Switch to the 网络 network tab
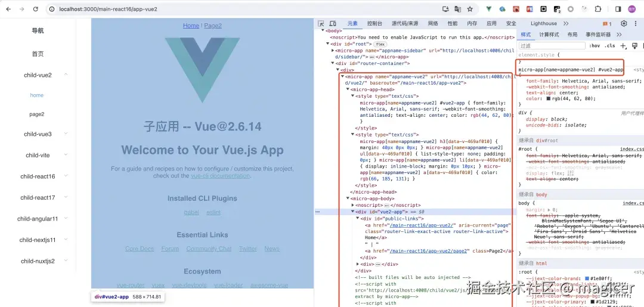This screenshot has height=307, width=644. click(x=433, y=23)
